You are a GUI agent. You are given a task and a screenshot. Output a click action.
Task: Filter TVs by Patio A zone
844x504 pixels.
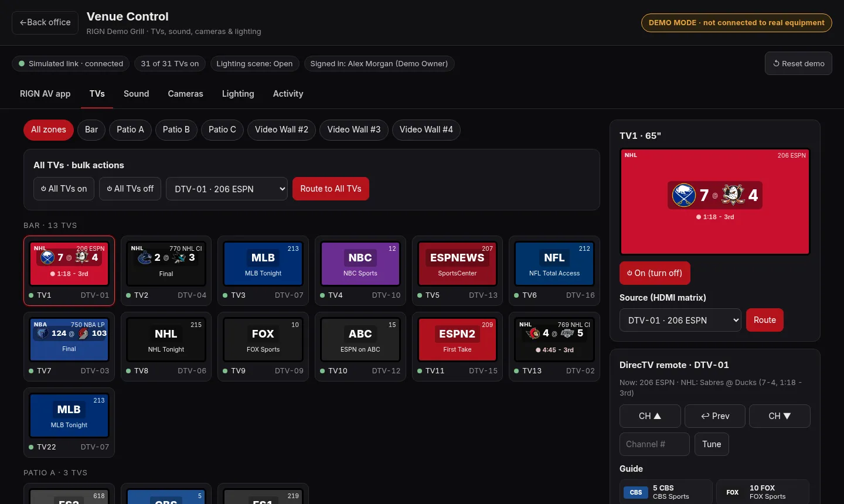[x=130, y=130]
